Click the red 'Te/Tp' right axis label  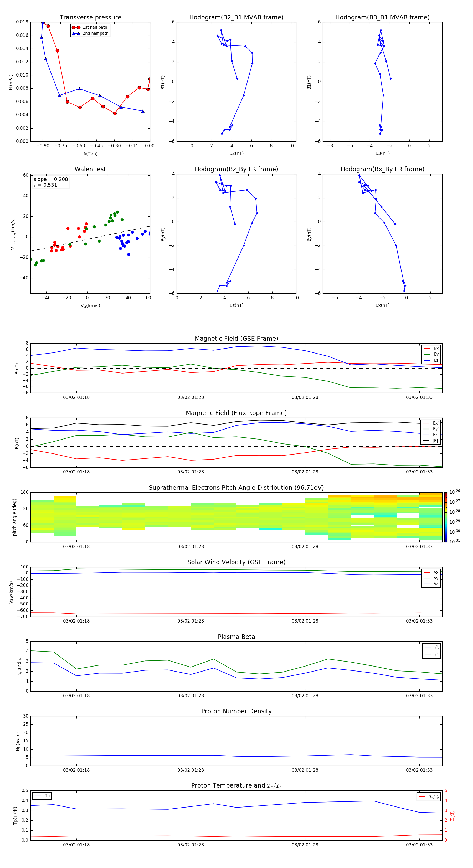click(x=452, y=815)
